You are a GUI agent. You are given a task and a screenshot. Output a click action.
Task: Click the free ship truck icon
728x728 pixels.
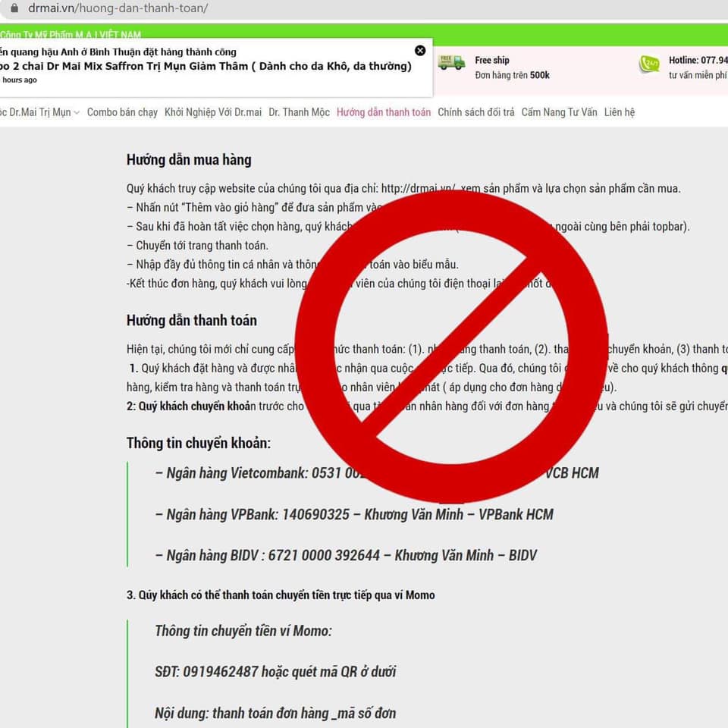451,63
